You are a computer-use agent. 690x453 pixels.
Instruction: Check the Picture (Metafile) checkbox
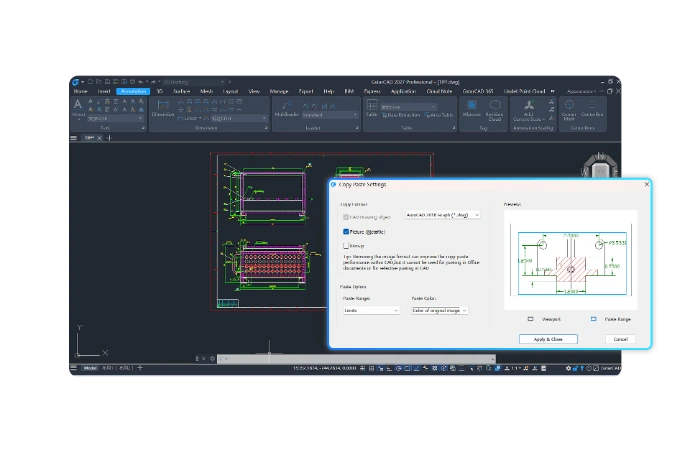346,232
